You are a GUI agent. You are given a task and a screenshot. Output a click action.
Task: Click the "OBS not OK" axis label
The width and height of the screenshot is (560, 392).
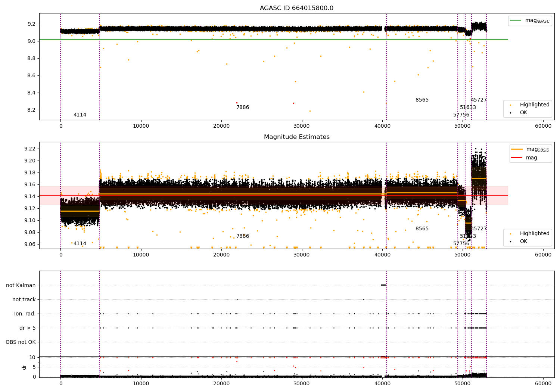click(21, 342)
